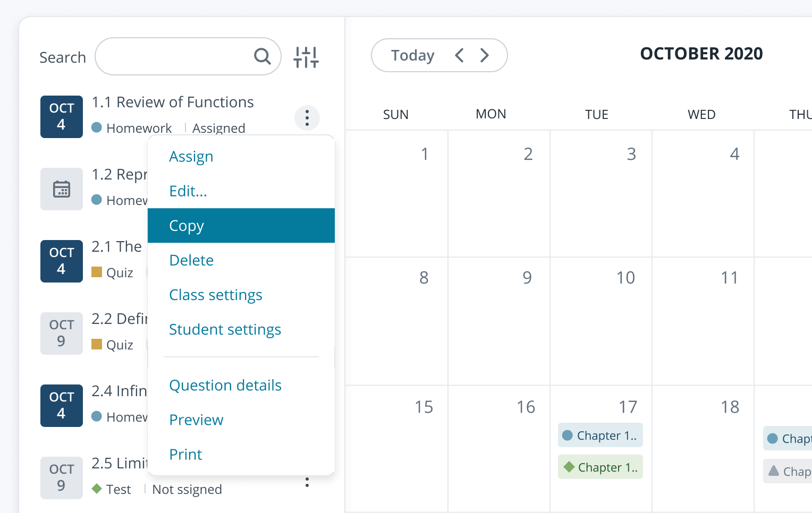812x513 pixels.
Task: Open Class settings from the menu
Action: point(216,295)
